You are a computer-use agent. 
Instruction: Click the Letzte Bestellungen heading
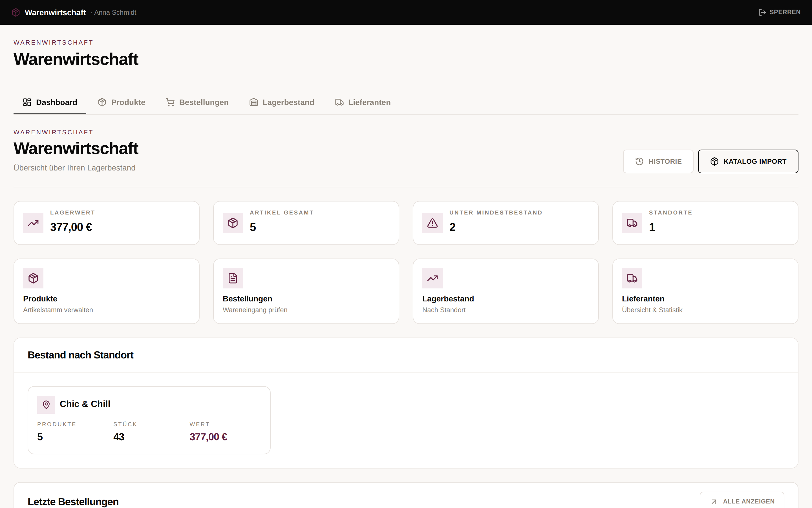73,502
